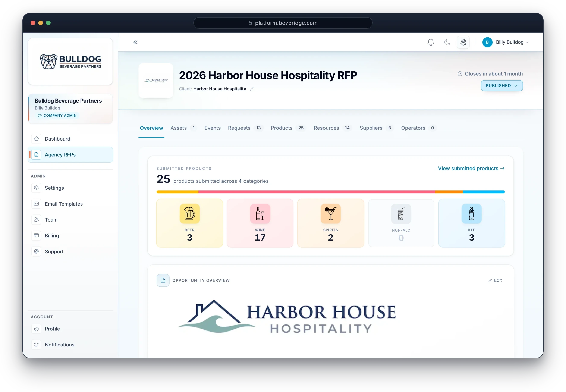Click the Spirits cocktail category icon
This screenshot has height=392, width=566.
[x=330, y=214]
